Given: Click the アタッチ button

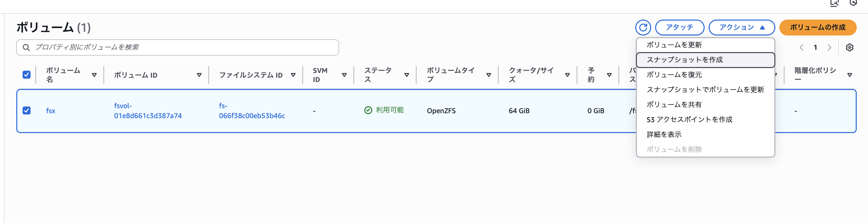Looking at the screenshot, I should click(679, 27).
